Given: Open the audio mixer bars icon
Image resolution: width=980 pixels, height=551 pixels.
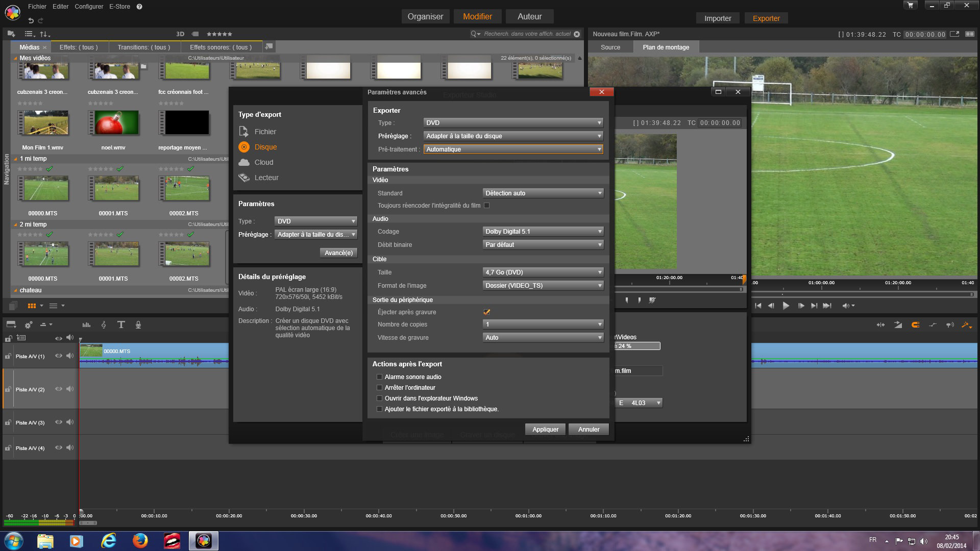Looking at the screenshot, I should tap(86, 324).
